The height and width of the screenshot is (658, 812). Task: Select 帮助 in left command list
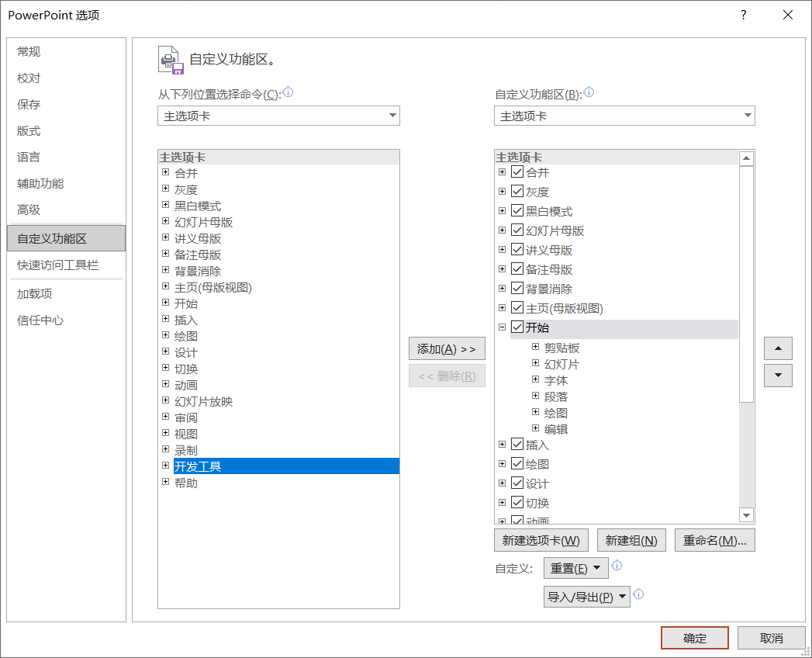[x=186, y=483]
